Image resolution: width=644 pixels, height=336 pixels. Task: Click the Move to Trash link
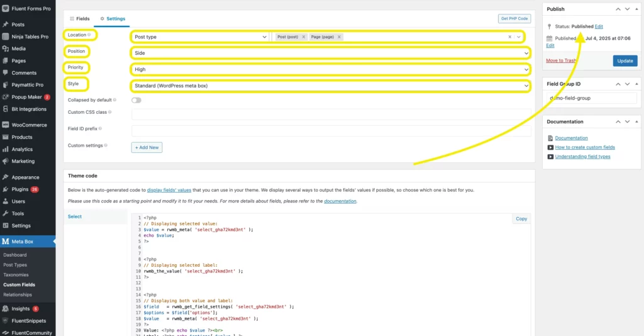tap(561, 60)
